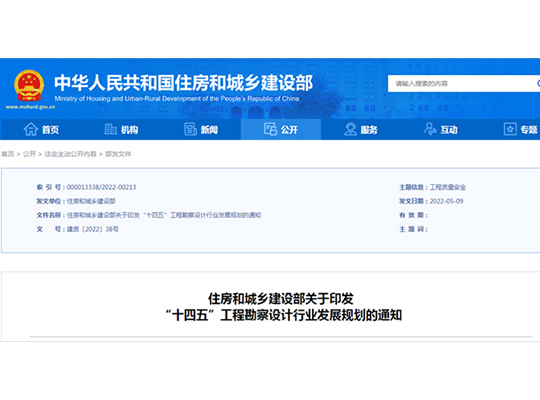Image resolution: width=540 pixels, height=400 pixels.
Task: Select index number 000013338/2022-00213
Action: point(101,187)
